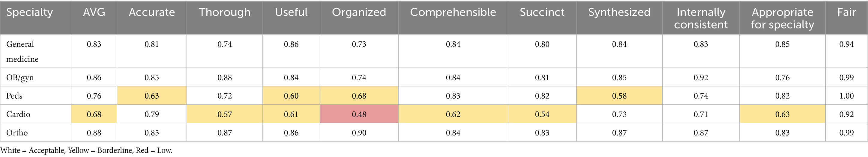Image resolution: width=868 pixels, height=157 pixels.
Task: Select the yellow Peds Accurate 0.63 cell
Action: click(x=152, y=96)
